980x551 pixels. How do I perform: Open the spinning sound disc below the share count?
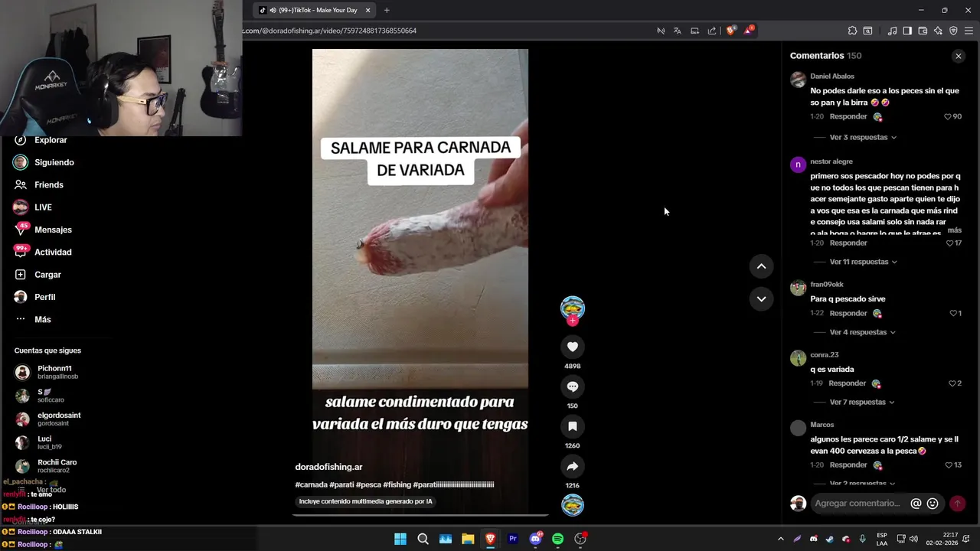pos(572,505)
